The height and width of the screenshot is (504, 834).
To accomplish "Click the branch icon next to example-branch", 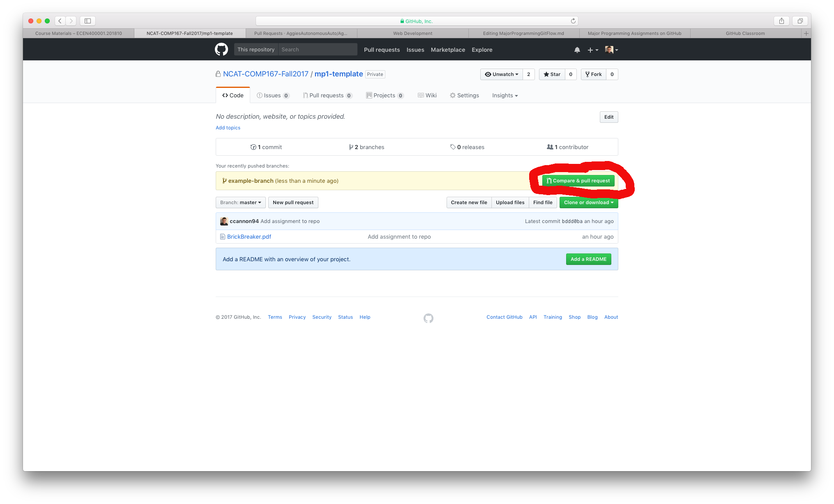I will click(x=225, y=180).
